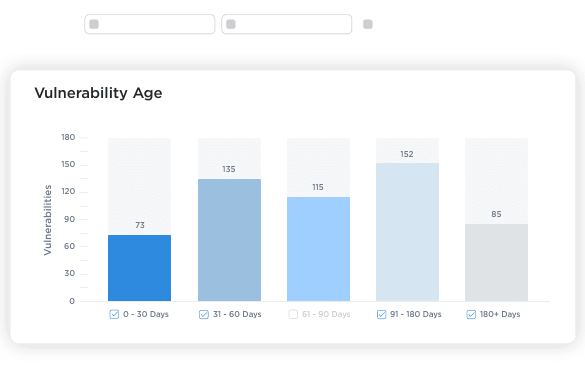Select the pale blue bar valued 152

pyautogui.click(x=407, y=232)
